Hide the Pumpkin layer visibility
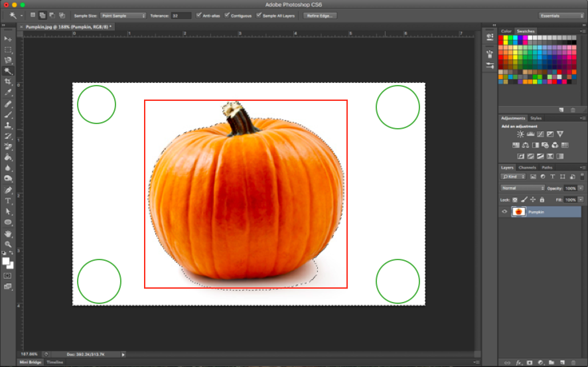The image size is (588, 367). point(504,212)
